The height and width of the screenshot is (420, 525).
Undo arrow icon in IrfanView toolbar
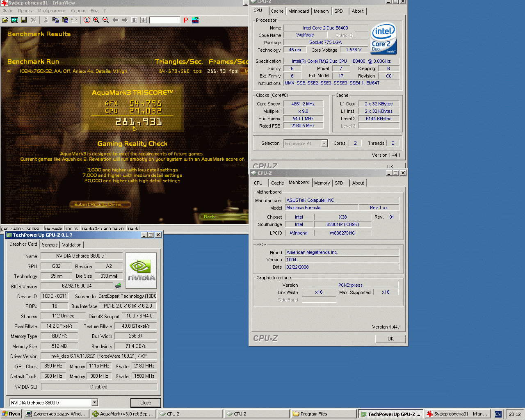click(x=74, y=20)
